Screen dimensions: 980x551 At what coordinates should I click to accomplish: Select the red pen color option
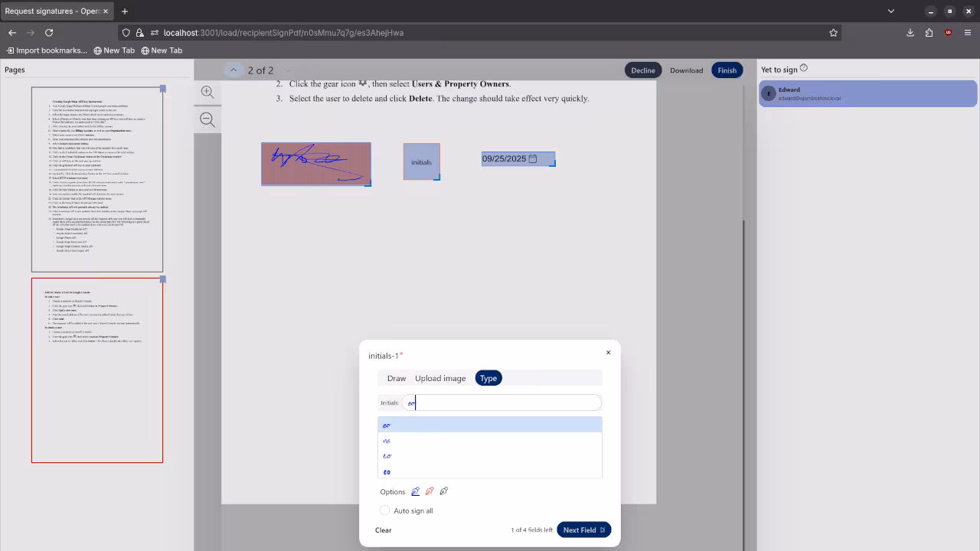(x=430, y=491)
